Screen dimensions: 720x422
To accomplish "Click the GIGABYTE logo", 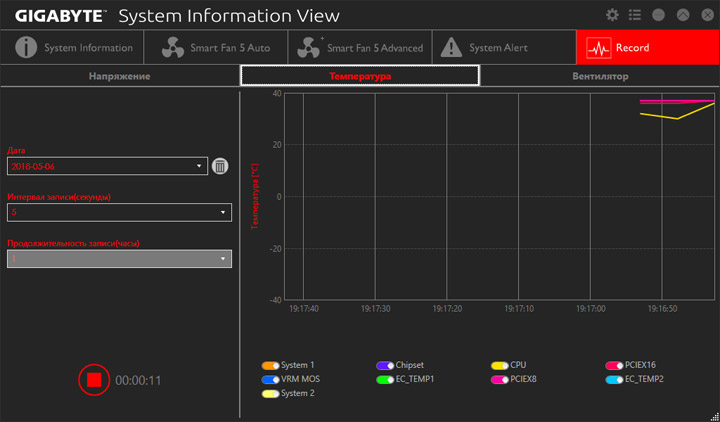I will click(x=60, y=16).
